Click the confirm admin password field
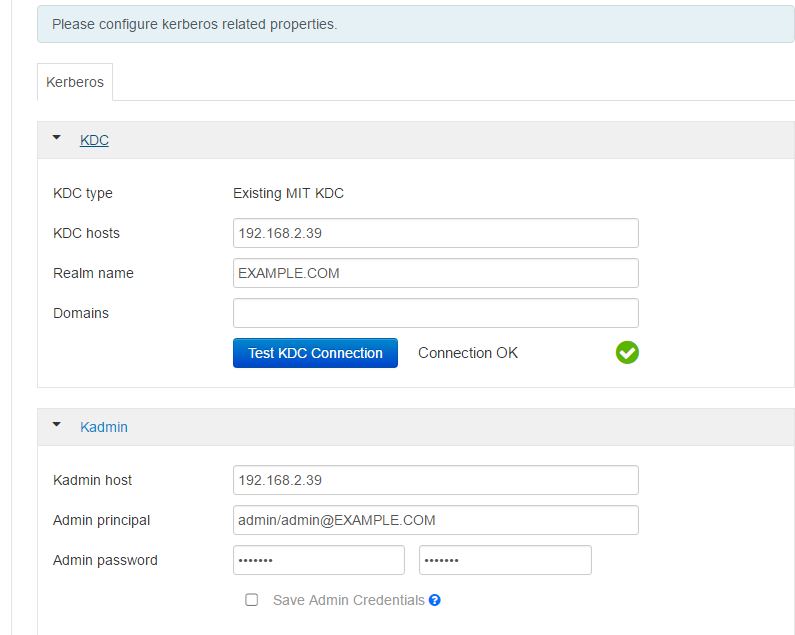Screen dimensions: 795x635 pos(505,560)
